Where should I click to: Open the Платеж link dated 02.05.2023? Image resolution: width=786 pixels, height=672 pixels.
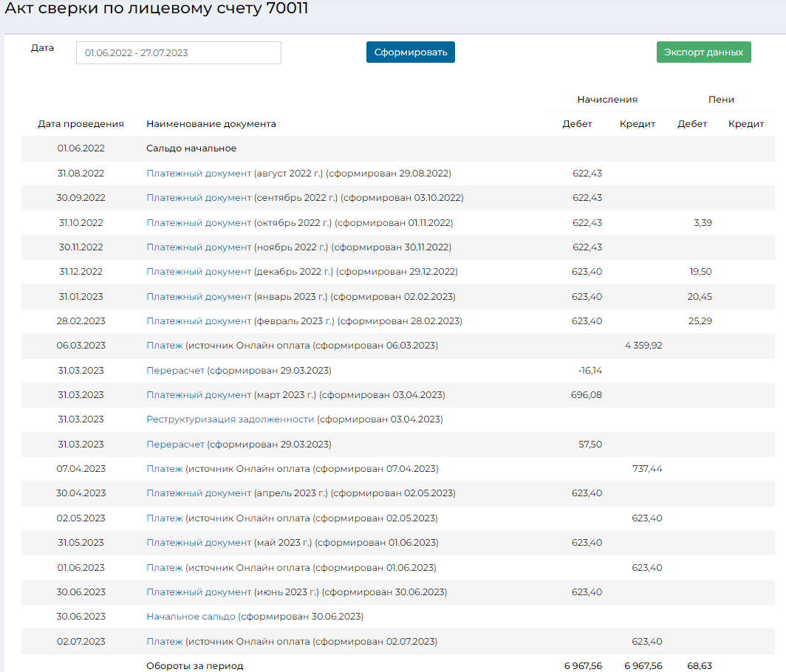165,518
